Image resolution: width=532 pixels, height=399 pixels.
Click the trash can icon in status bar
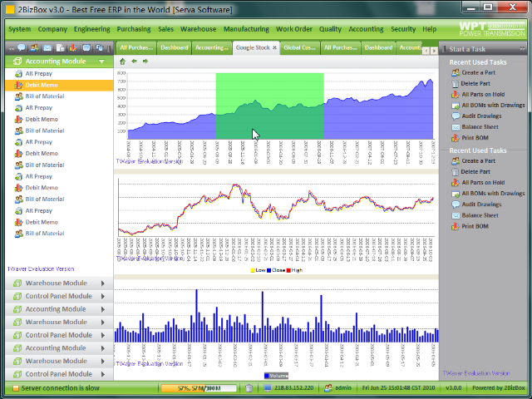pos(249,388)
